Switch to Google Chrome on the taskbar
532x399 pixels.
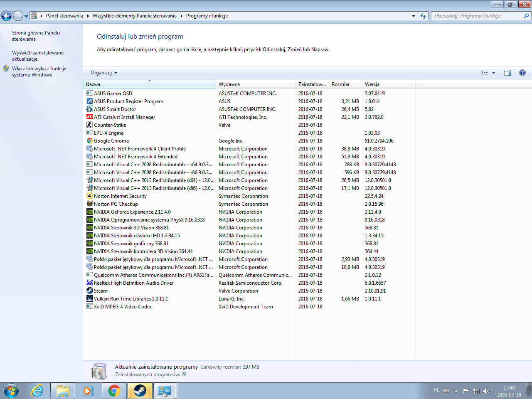(x=114, y=391)
